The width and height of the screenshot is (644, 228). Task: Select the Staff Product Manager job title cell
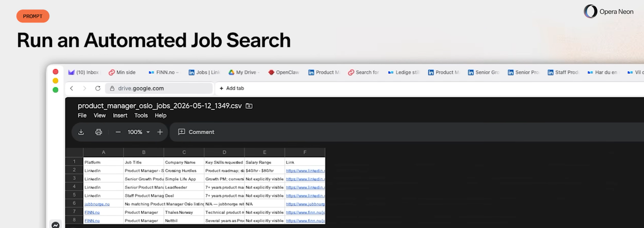[x=143, y=195]
